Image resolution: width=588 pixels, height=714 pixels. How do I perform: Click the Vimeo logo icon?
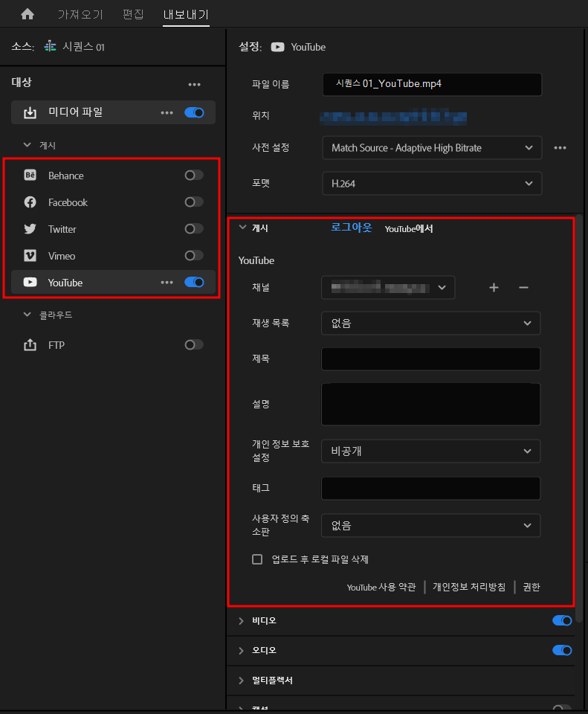(x=30, y=255)
